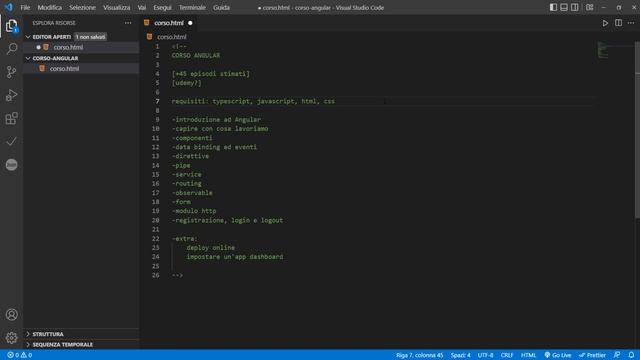Select corso.html under CORSO-ANGULAR
The image size is (640, 360).
(64, 69)
